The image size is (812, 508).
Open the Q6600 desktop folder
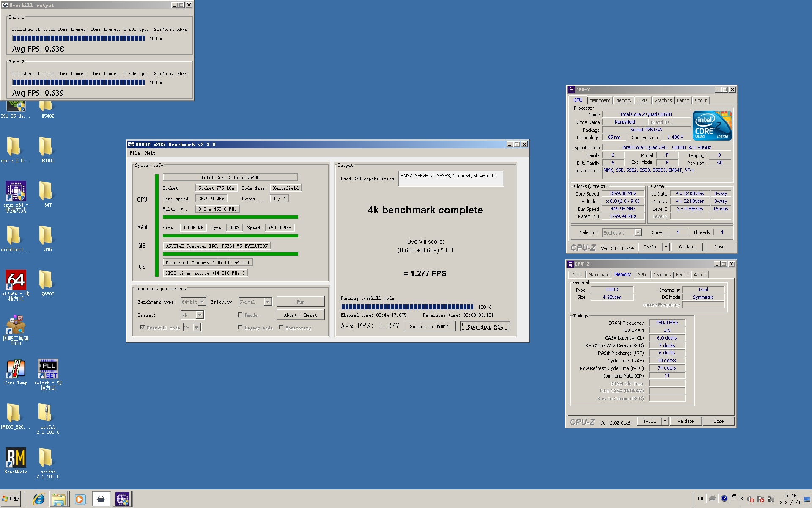pos(47,283)
